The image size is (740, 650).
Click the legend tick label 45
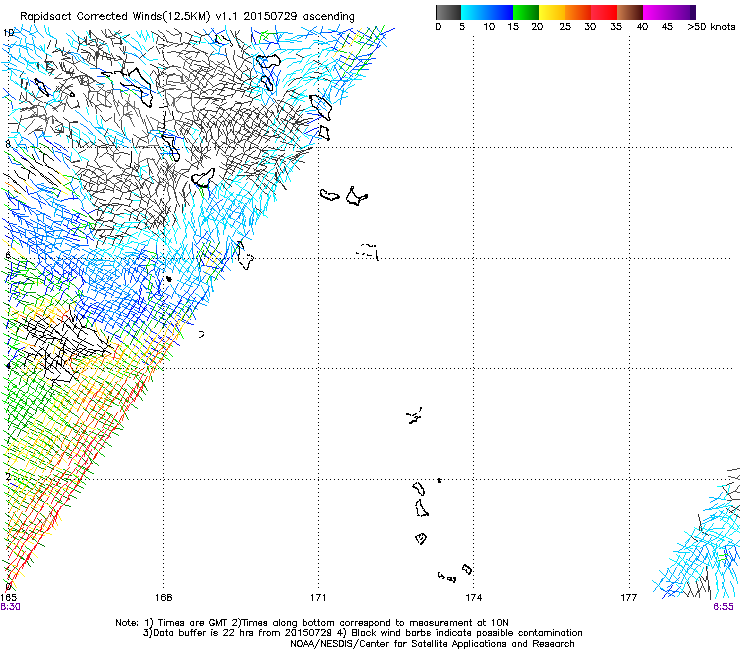click(667, 27)
